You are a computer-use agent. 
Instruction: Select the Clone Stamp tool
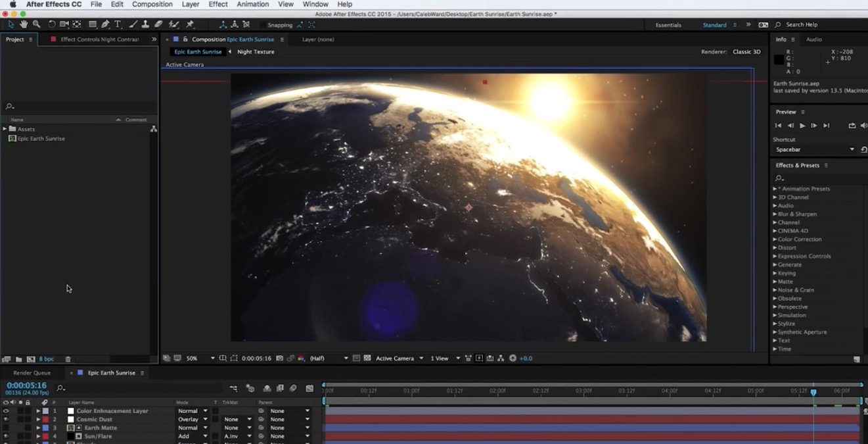(145, 24)
